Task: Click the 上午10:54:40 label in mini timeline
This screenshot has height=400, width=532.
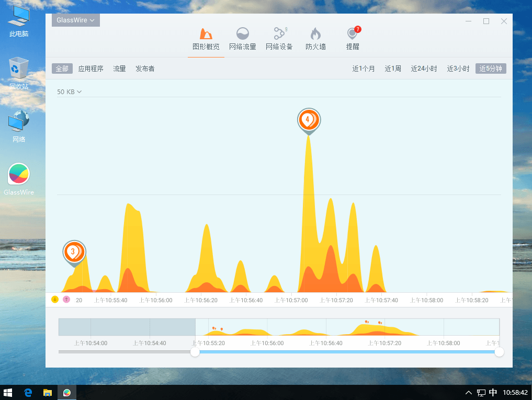Action: click(149, 343)
